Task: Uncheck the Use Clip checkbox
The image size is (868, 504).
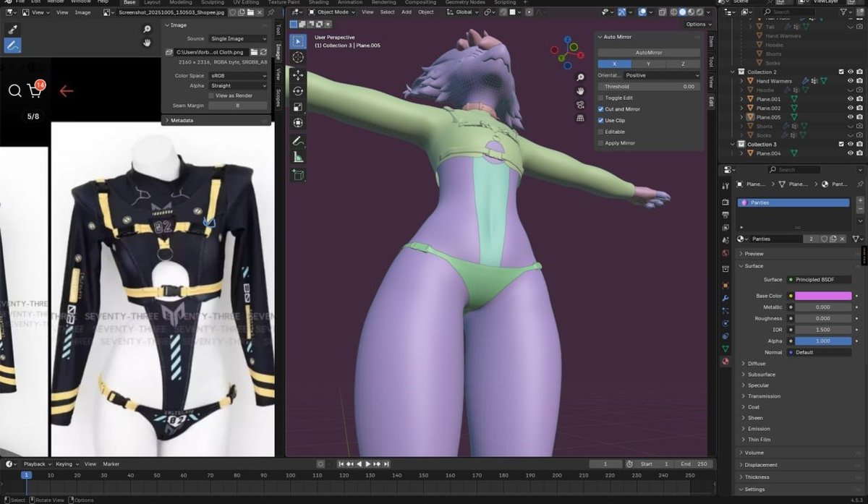Action: tap(601, 121)
